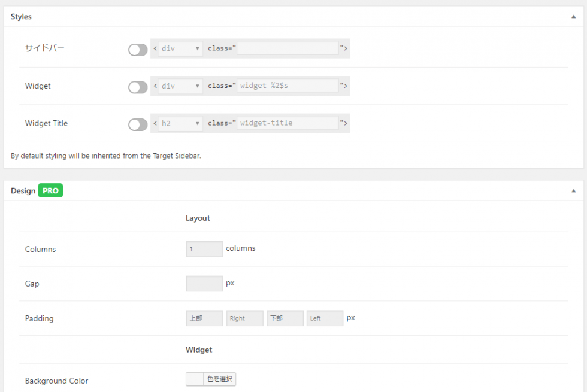
Task: Turn on the Widget Title toggle
Action: point(138,124)
